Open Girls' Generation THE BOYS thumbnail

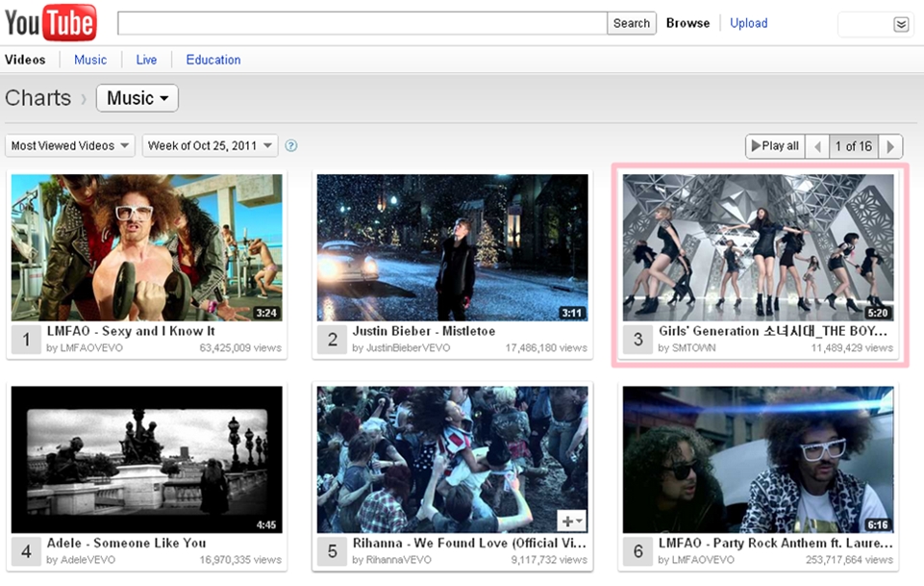point(759,247)
